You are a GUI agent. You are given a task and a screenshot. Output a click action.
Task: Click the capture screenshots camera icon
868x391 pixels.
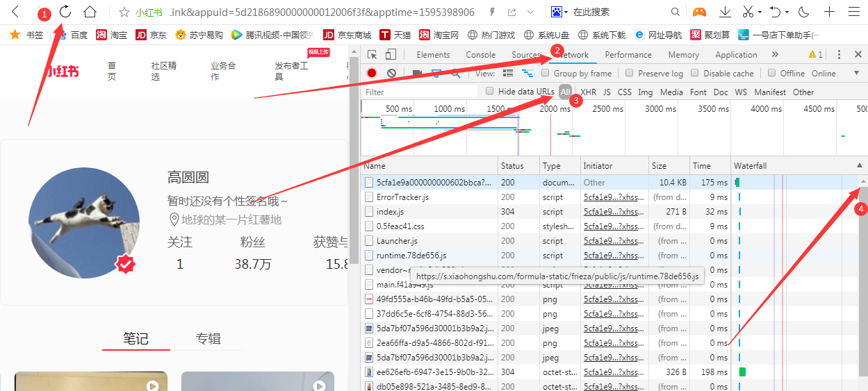click(x=418, y=73)
